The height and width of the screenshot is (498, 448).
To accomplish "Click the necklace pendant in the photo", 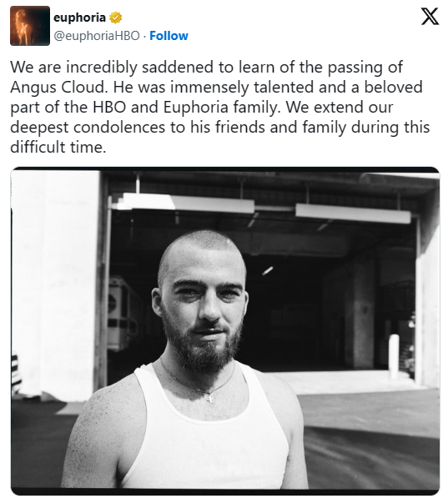I will point(209,398).
